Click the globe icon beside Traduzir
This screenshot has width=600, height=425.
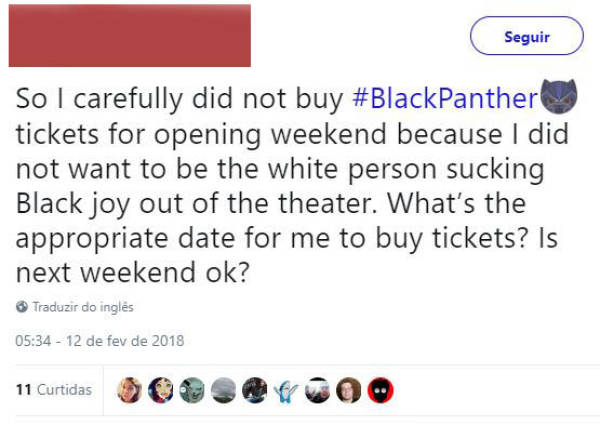[x=22, y=307]
